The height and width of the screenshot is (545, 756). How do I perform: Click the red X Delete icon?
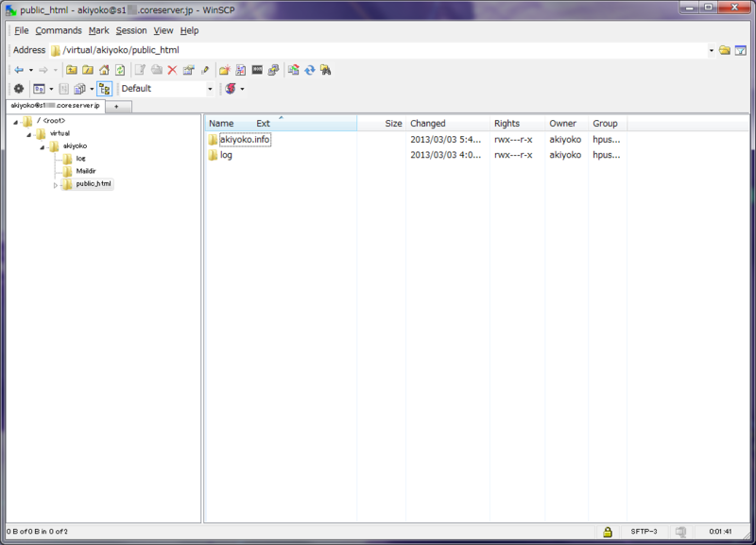[172, 70]
